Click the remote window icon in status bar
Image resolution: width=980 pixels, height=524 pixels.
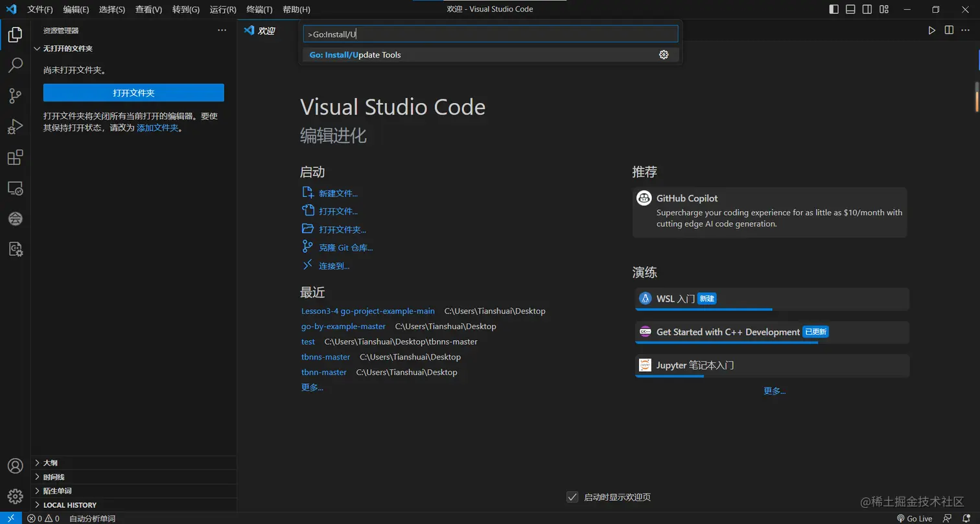tap(10, 518)
